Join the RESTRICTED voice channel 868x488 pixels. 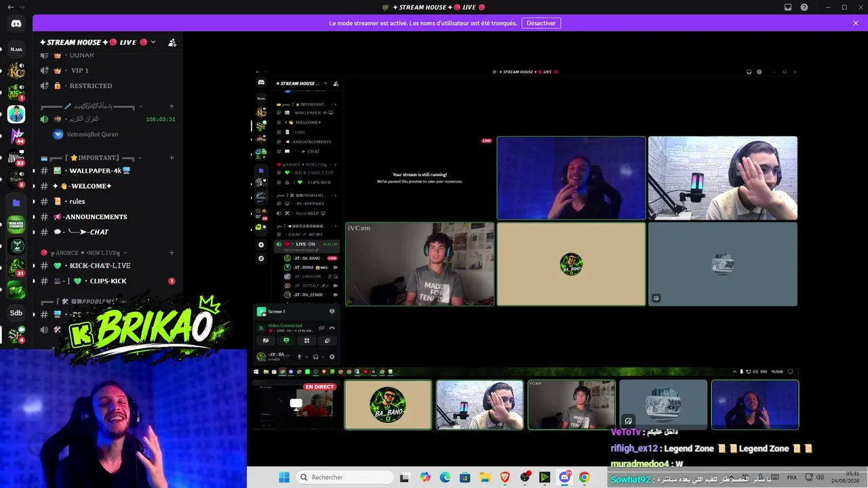[108, 86]
